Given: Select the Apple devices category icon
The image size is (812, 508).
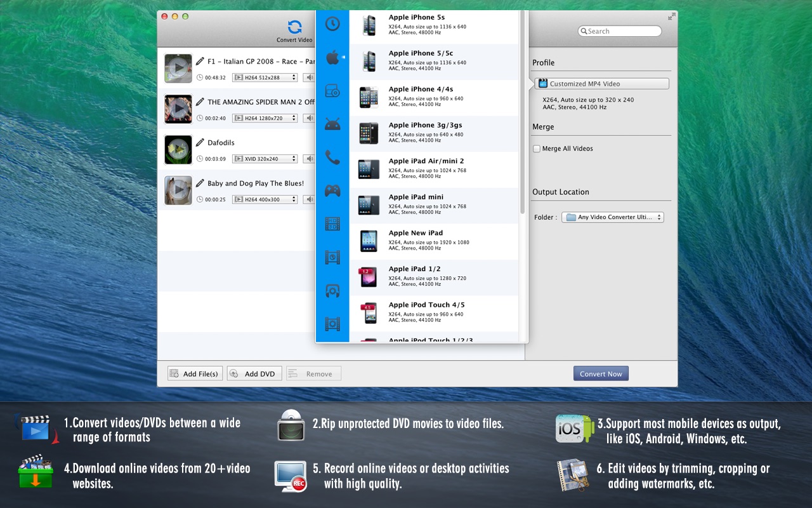Looking at the screenshot, I should tap(333, 58).
